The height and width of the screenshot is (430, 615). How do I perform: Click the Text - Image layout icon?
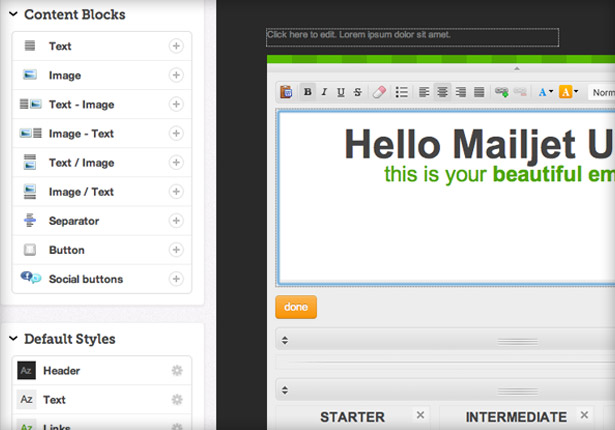pos(31,104)
